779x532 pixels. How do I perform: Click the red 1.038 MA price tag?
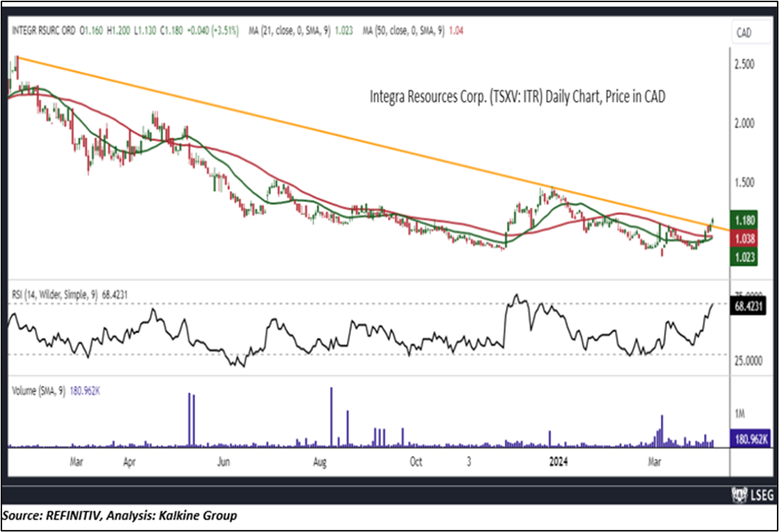[743, 239]
